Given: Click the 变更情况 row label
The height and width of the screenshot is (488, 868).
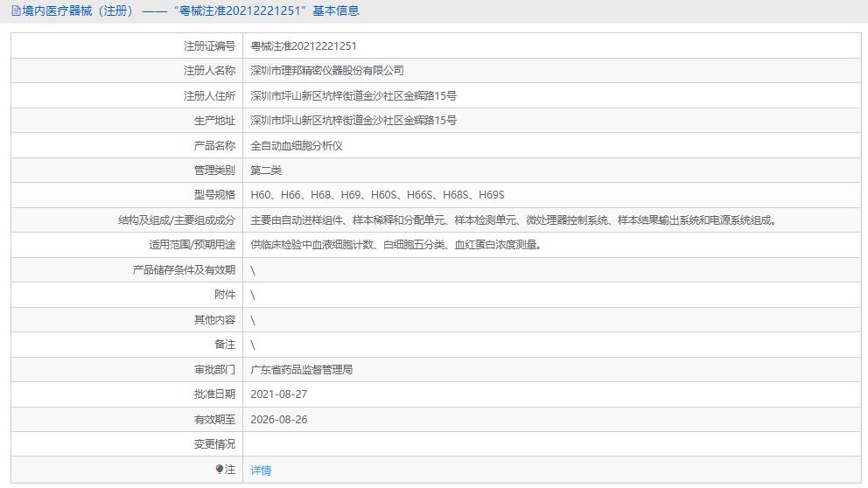Looking at the screenshot, I should pos(214,444).
